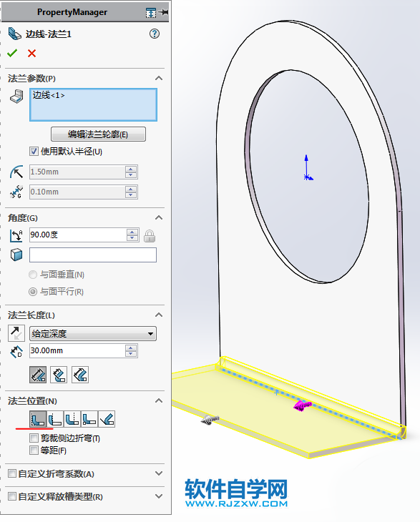Select the Bend Outside flange position
This screenshot has width=420, height=522.
coord(72,419)
